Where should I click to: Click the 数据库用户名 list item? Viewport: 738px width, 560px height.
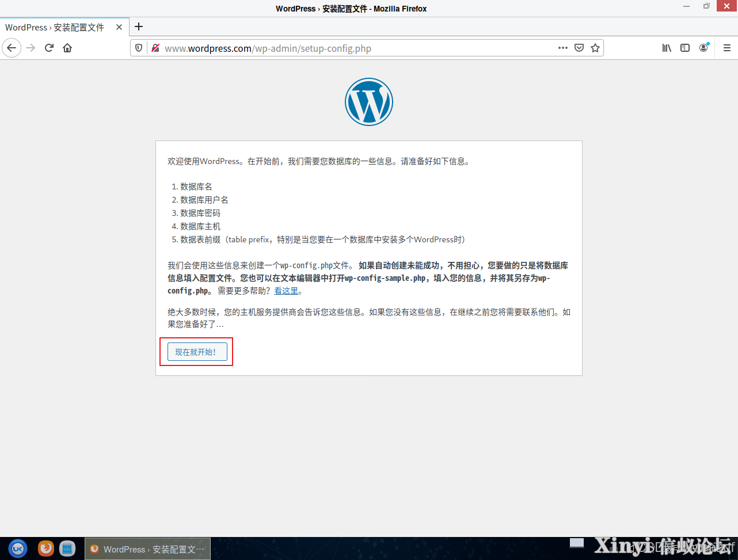point(204,200)
